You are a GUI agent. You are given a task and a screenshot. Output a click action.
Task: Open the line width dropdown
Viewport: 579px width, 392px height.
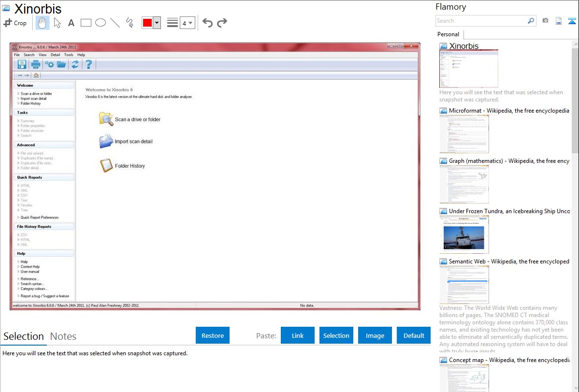(187, 23)
